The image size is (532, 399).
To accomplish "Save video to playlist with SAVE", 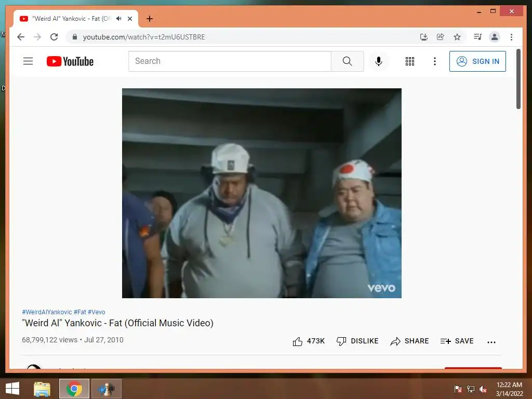I will 457,341.
